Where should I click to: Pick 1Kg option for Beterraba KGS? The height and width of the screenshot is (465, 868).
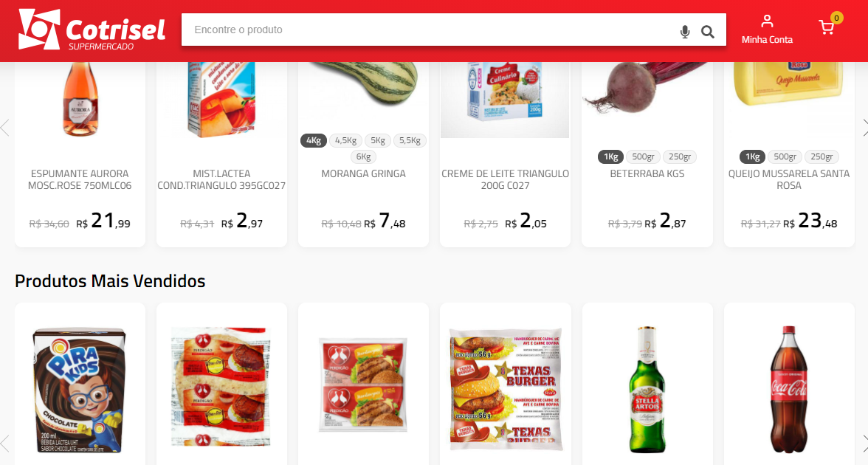coord(610,156)
